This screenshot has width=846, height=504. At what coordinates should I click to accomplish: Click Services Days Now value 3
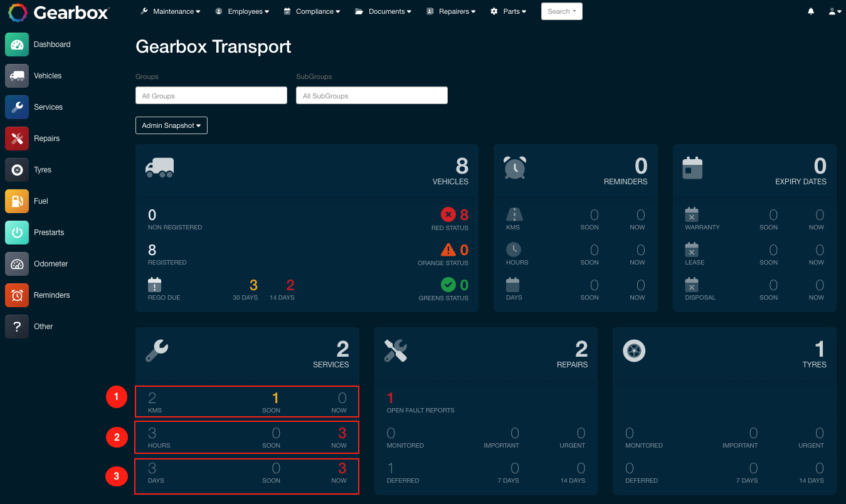pos(342,468)
